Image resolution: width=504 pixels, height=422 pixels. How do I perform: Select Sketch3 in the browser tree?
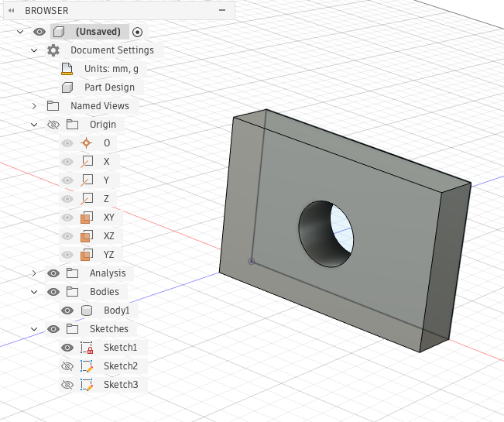coord(121,385)
